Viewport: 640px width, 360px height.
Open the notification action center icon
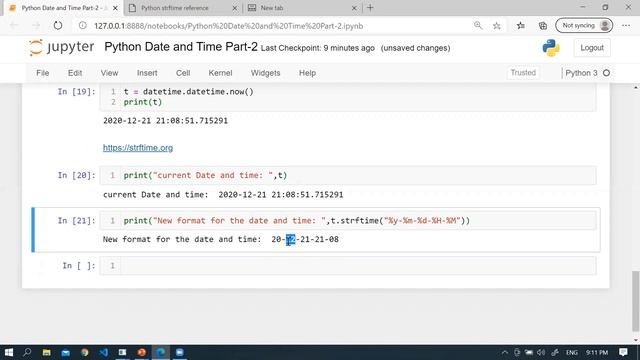pos(623,352)
